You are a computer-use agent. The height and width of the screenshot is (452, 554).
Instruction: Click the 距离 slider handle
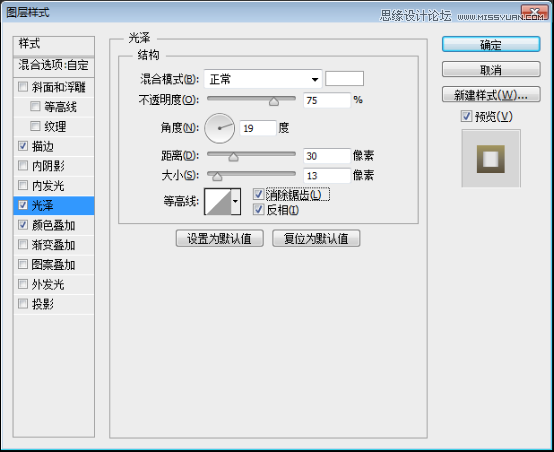tap(233, 157)
